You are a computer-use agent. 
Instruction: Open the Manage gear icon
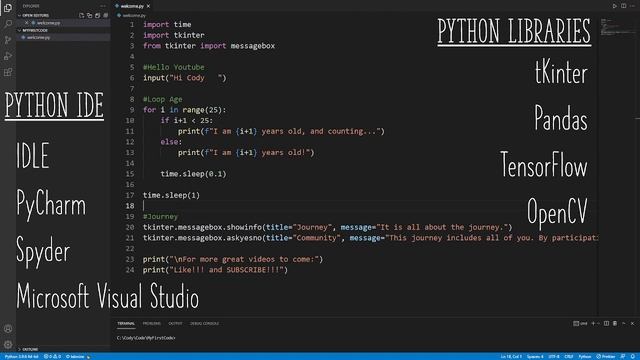click(x=8, y=344)
